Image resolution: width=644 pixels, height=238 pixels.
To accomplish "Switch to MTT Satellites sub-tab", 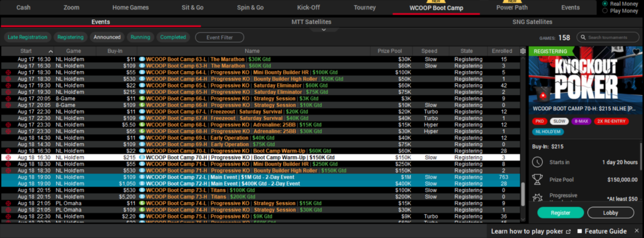I will point(311,22).
